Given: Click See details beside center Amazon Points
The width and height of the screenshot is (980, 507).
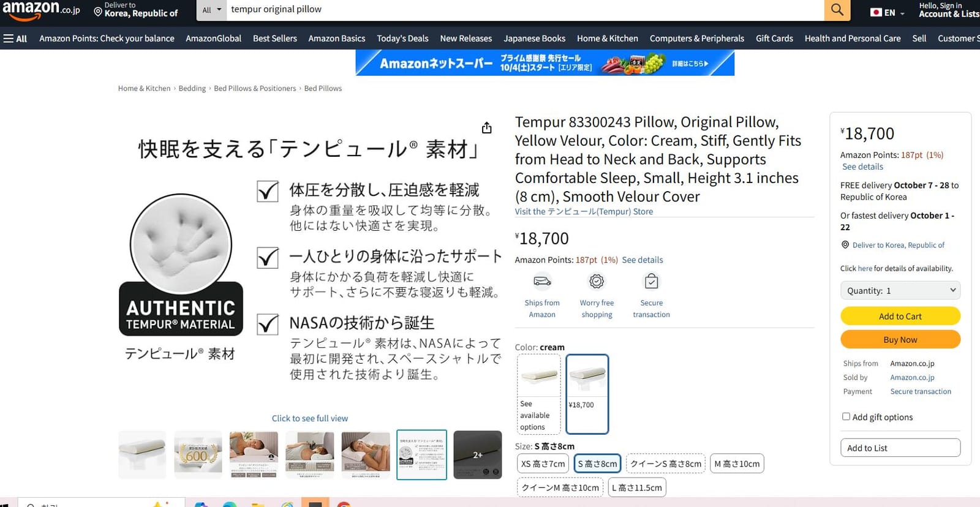Looking at the screenshot, I should [x=643, y=260].
